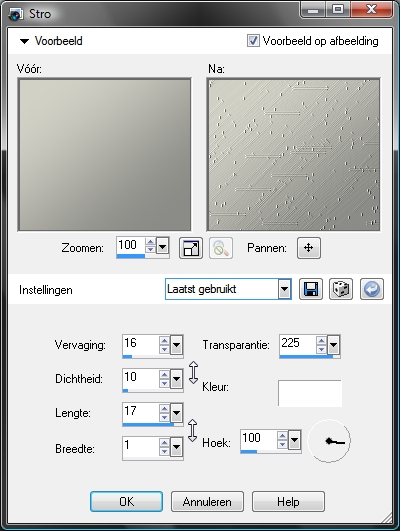Click the fit preview to window icon
Image resolution: width=400 pixels, height=531 pixels.
191,248
